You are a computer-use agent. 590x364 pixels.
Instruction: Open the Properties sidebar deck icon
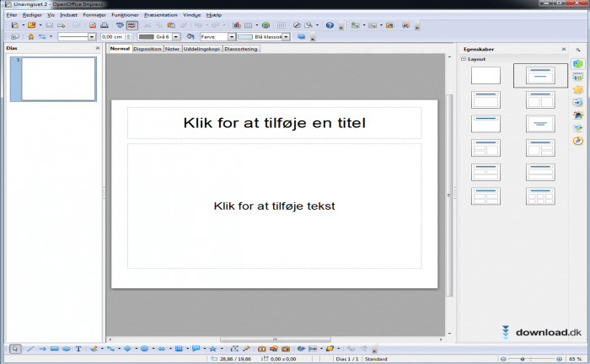(x=578, y=64)
